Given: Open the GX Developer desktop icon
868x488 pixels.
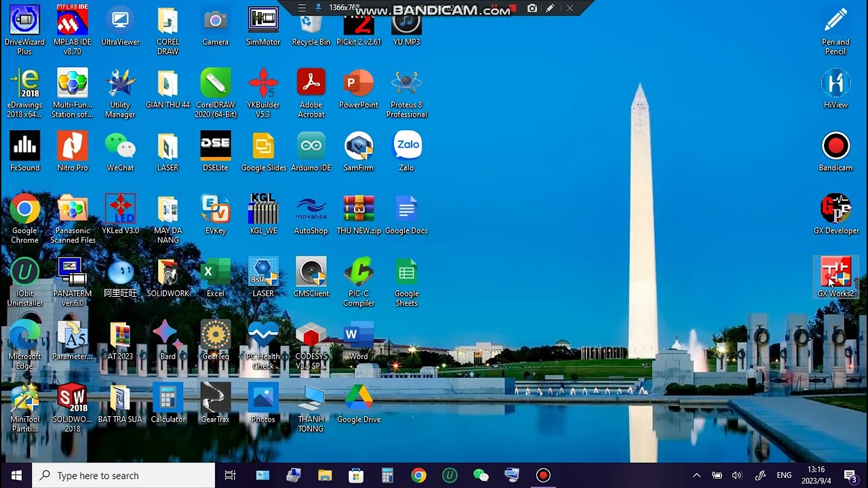Looking at the screenshot, I should [x=835, y=214].
